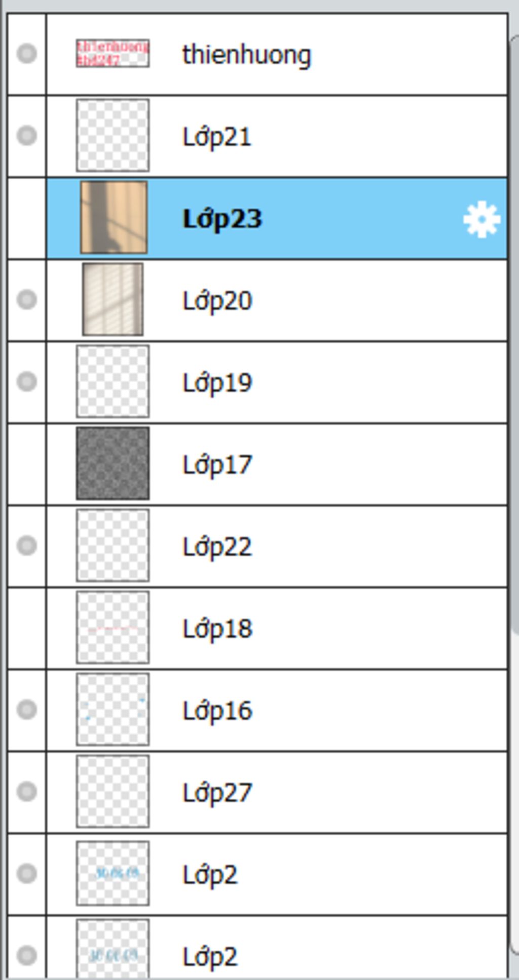Click the dark noise thumbnail of Lớp17
The height and width of the screenshot is (980, 519).
(113, 463)
